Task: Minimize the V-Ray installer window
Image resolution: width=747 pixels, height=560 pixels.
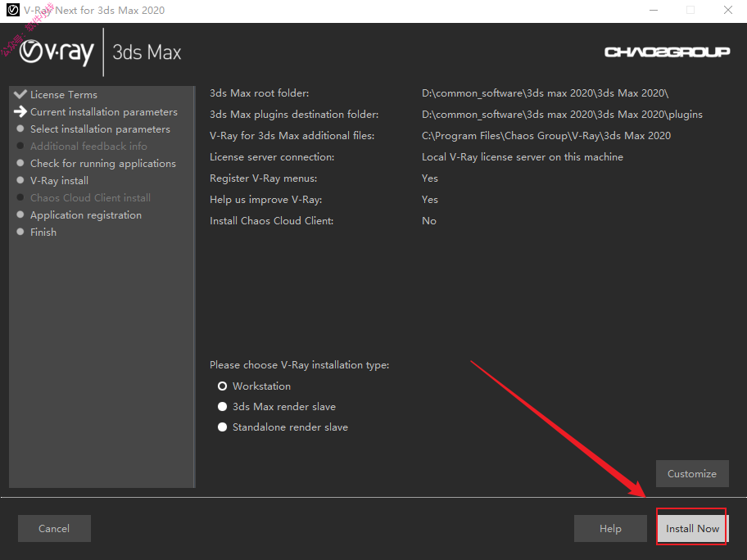Action: tap(654, 10)
